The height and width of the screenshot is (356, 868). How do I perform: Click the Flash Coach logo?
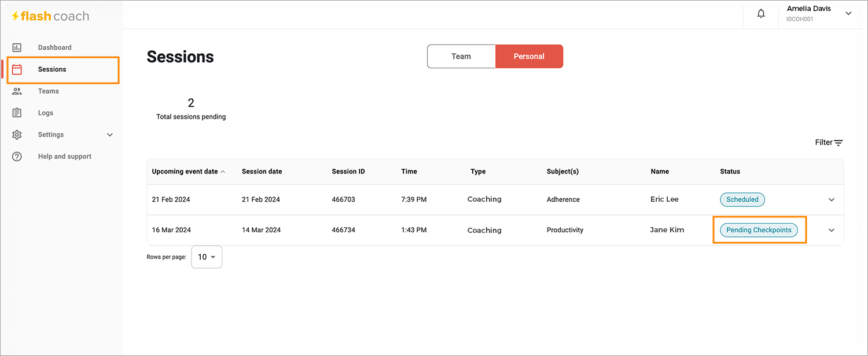click(x=51, y=16)
